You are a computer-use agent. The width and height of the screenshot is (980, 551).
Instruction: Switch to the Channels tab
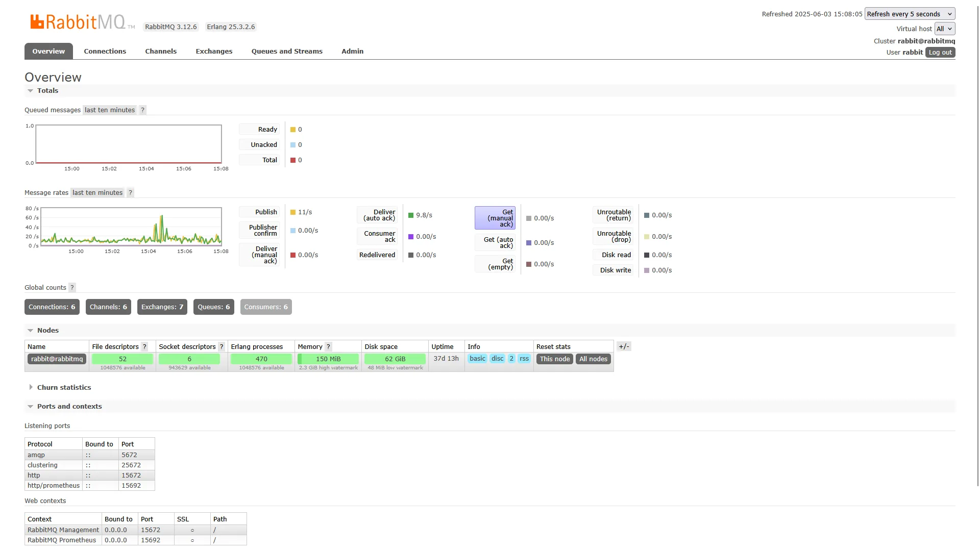[x=161, y=52]
